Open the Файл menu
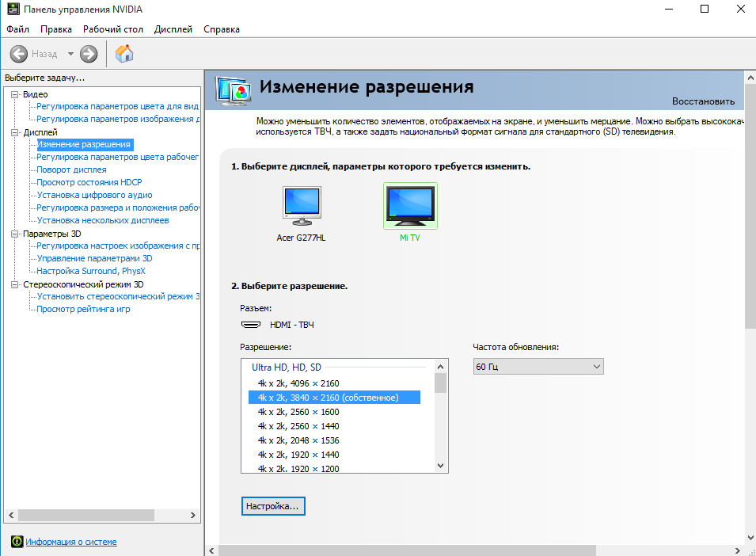The height and width of the screenshot is (556, 756). 18,29
